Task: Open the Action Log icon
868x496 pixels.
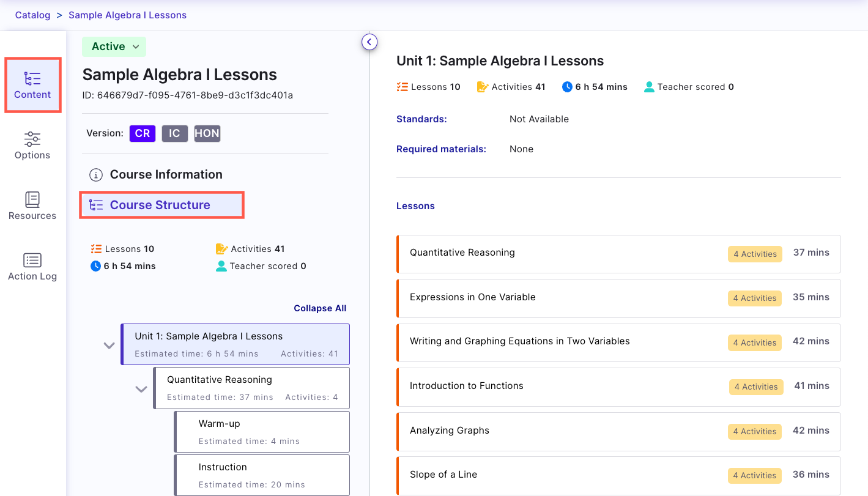Action: [32, 266]
